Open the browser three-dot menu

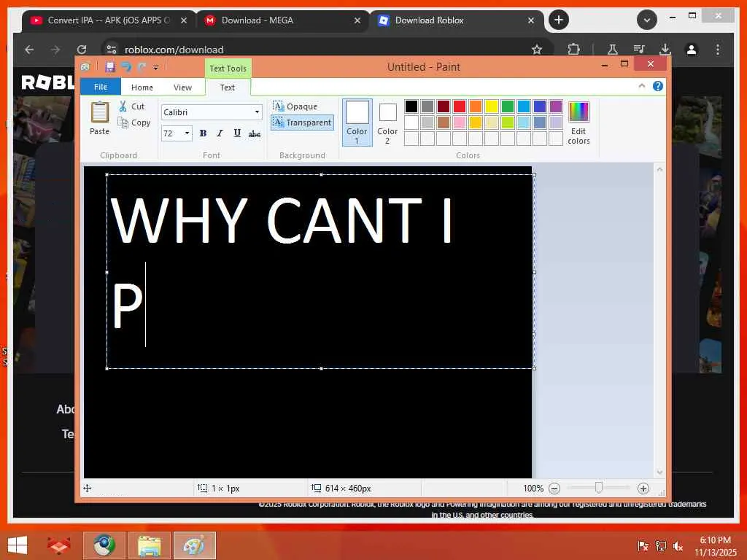pyautogui.click(x=718, y=49)
